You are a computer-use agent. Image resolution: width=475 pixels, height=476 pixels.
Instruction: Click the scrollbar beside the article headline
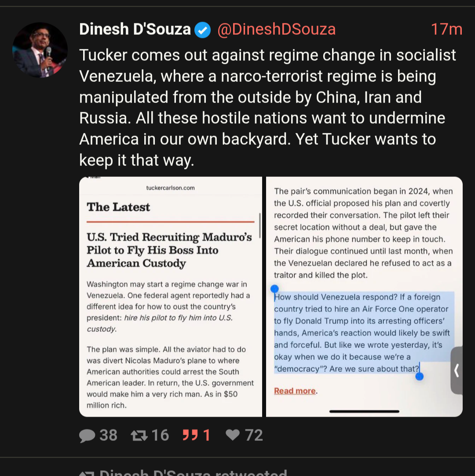click(260, 225)
